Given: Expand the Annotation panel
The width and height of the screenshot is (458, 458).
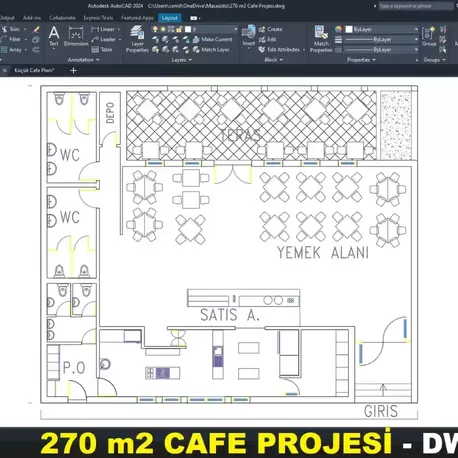Looking at the screenshot, I should click(83, 60).
